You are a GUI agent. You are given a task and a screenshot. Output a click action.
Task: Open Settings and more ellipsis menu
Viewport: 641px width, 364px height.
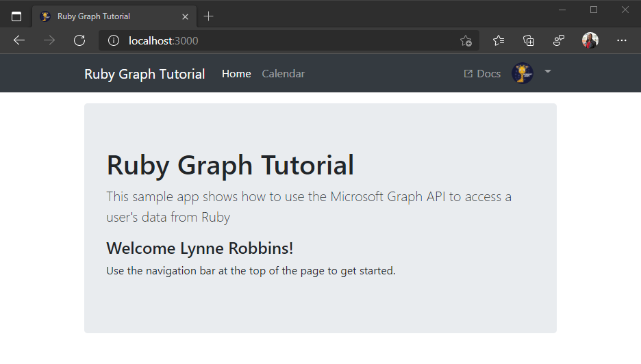[x=622, y=40]
